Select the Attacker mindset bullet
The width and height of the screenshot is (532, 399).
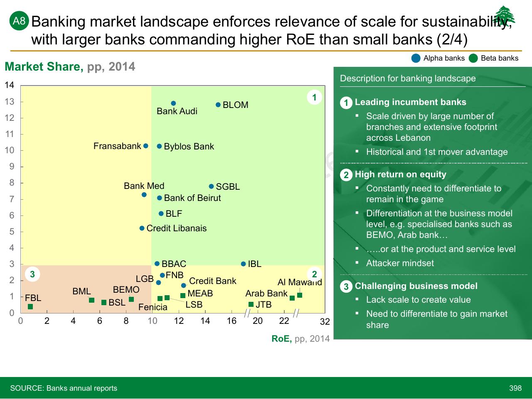point(400,263)
